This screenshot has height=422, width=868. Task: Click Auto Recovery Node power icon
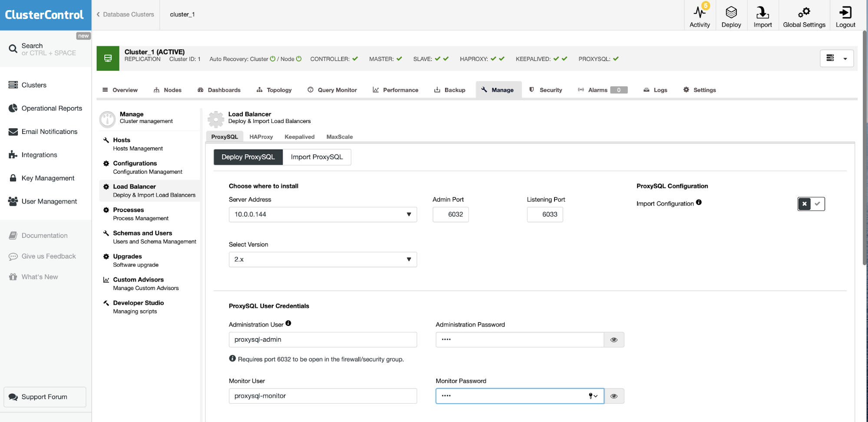point(299,59)
